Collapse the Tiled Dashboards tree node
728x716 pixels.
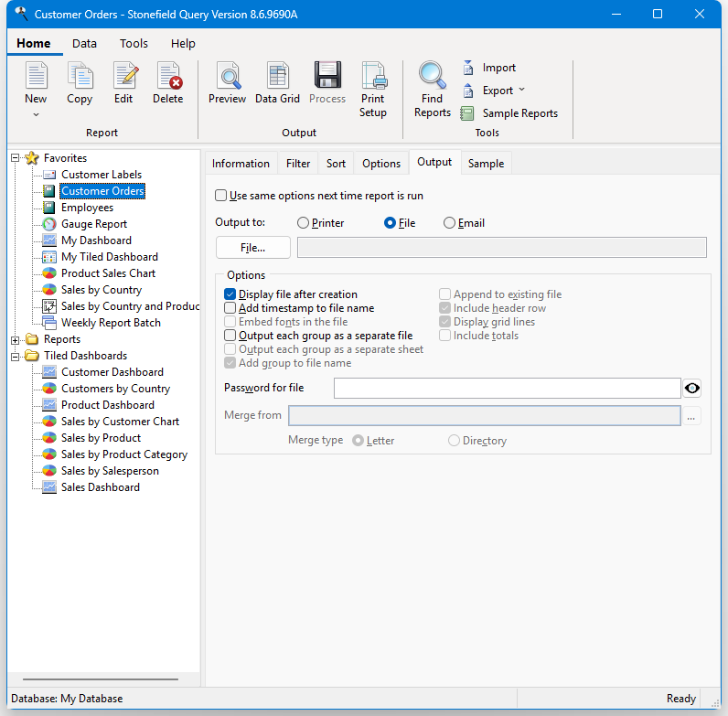(16, 357)
